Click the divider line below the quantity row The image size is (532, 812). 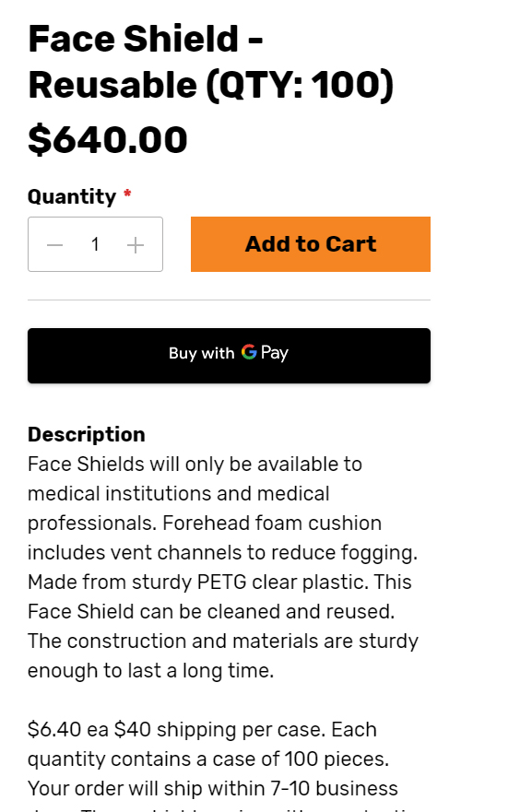pyautogui.click(x=229, y=300)
